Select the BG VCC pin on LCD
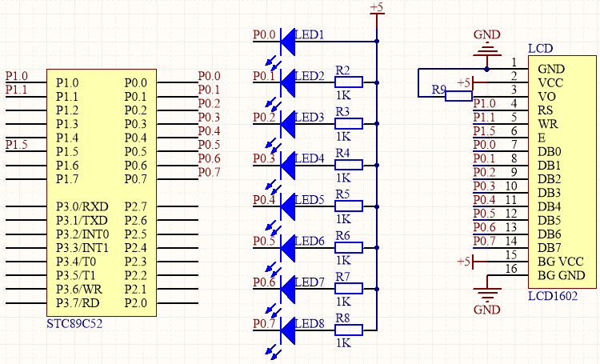The image size is (600, 364). click(x=559, y=262)
